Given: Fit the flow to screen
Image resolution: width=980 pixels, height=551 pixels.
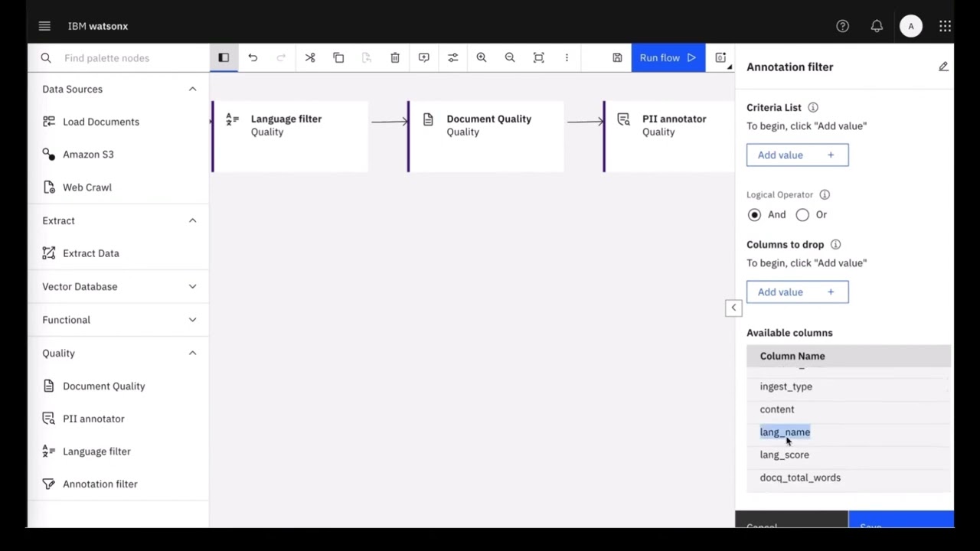Looking at the screenshot, I should (x=538, y=57).
